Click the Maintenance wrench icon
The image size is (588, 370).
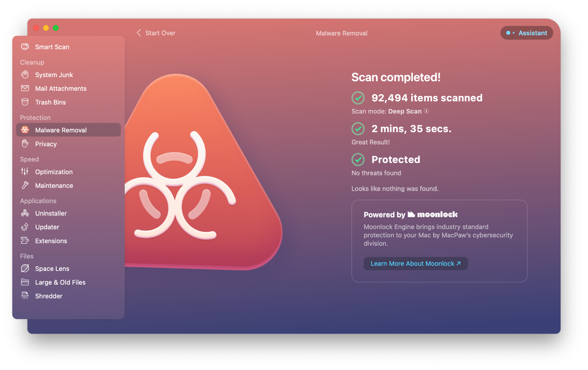click(25, 185)
